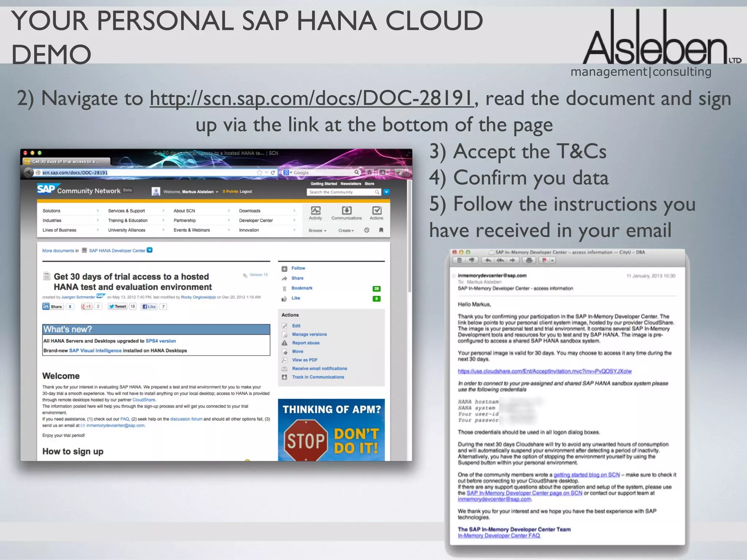
Task: Click the Delete trash icon in Mail
Action: [x=459, y=260]
